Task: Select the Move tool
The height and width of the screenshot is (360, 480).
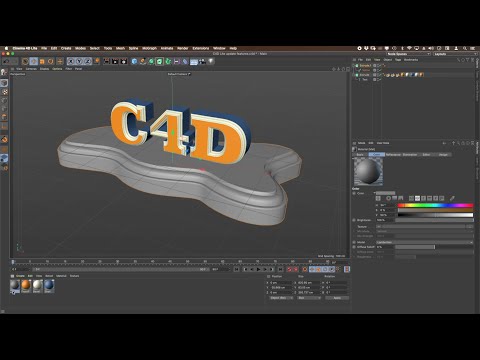Action: pos(34,61)
